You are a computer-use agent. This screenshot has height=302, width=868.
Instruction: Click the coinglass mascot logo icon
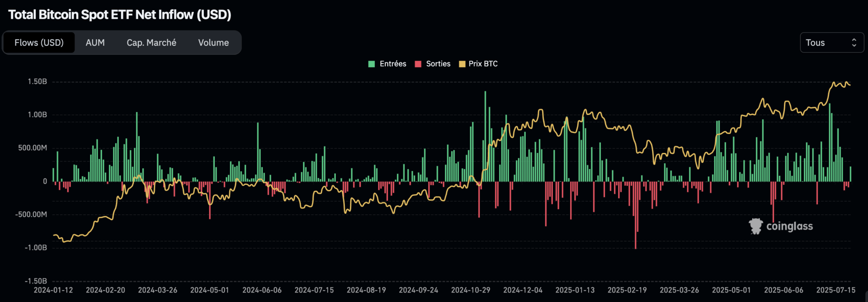(x=755, y=226)
